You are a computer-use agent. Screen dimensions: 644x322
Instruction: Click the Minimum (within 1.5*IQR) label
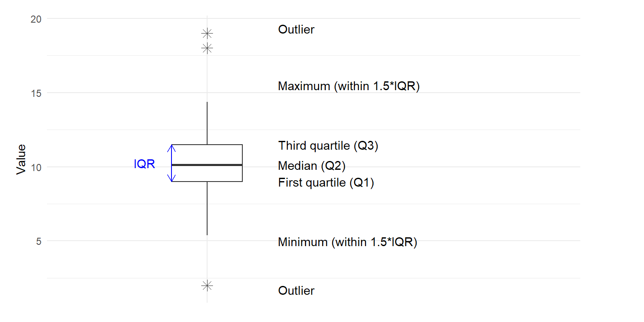(x=348, y=242)
